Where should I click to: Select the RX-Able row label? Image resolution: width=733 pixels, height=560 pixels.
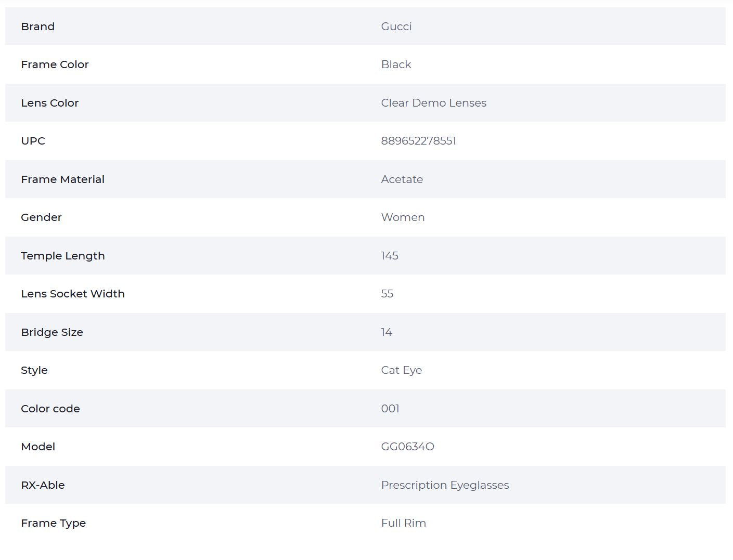[43, 485]
